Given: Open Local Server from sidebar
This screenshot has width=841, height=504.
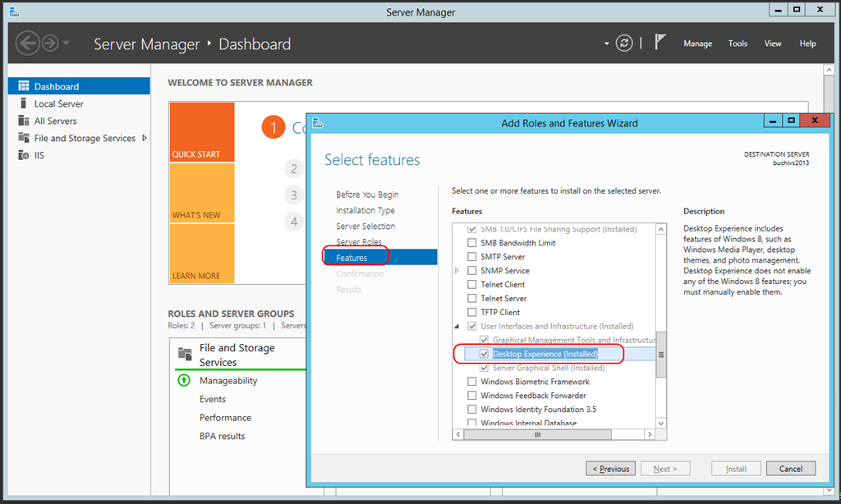Looking at the screenshot, I should 58,103.
